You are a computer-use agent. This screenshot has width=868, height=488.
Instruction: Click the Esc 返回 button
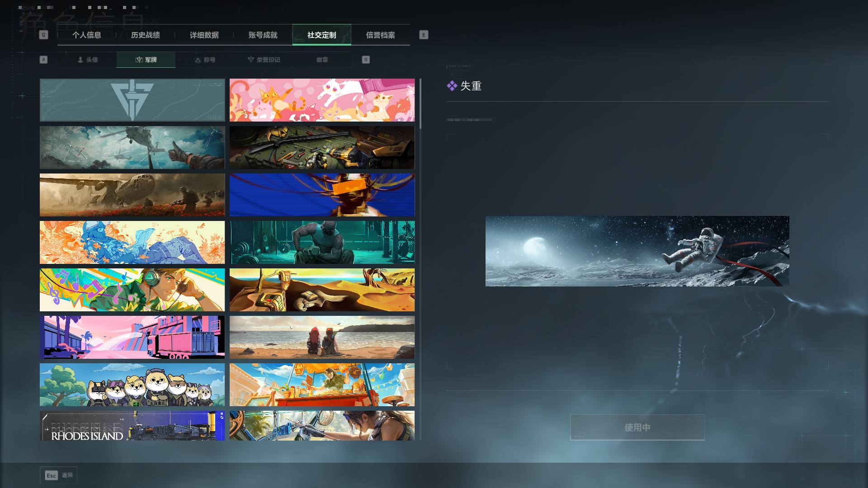[x=59, y=475]
